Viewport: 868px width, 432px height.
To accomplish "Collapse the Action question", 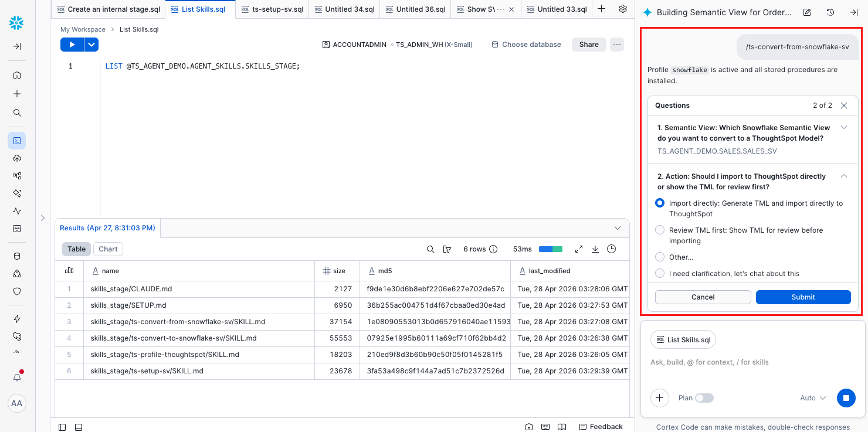I will coord(844,176).
